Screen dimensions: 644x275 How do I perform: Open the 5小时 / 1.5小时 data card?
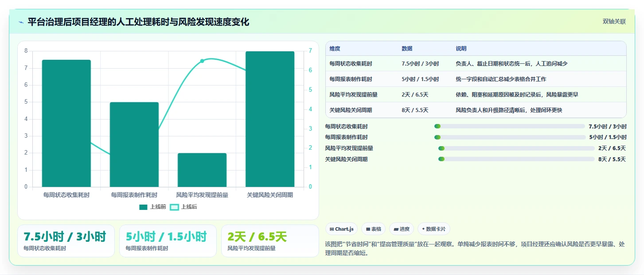(x=168, y=241)
